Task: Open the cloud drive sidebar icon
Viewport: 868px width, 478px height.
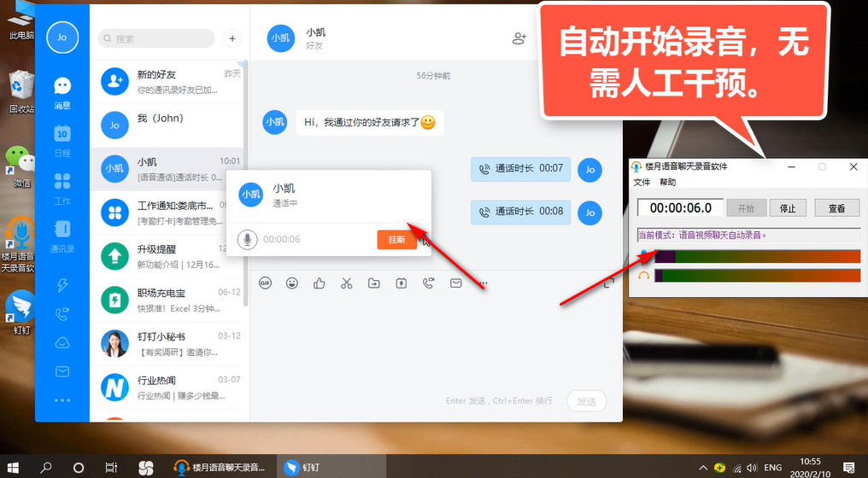Action: click(x=62, y=343)
